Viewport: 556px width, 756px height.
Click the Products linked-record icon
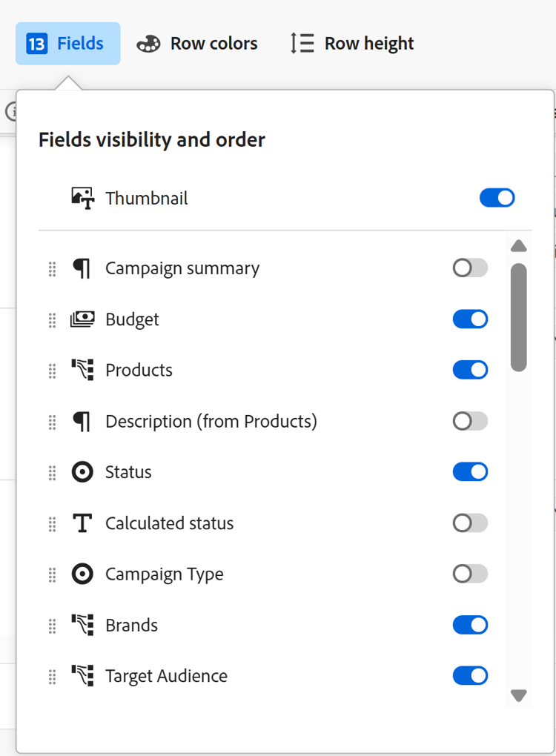82,370
